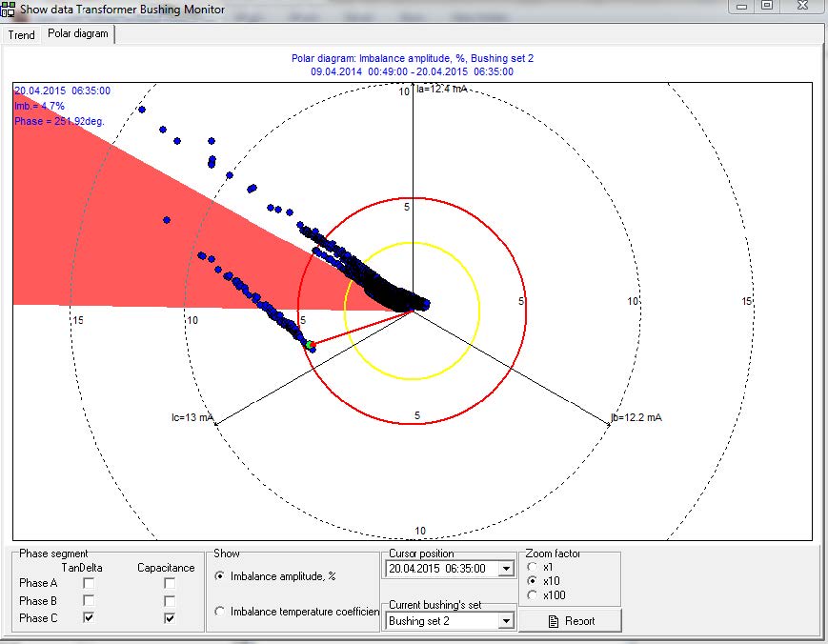This screenshot has width=828, height=644.
Task: Enable the Phase B Capacitance checkbox
Action: 170,601
